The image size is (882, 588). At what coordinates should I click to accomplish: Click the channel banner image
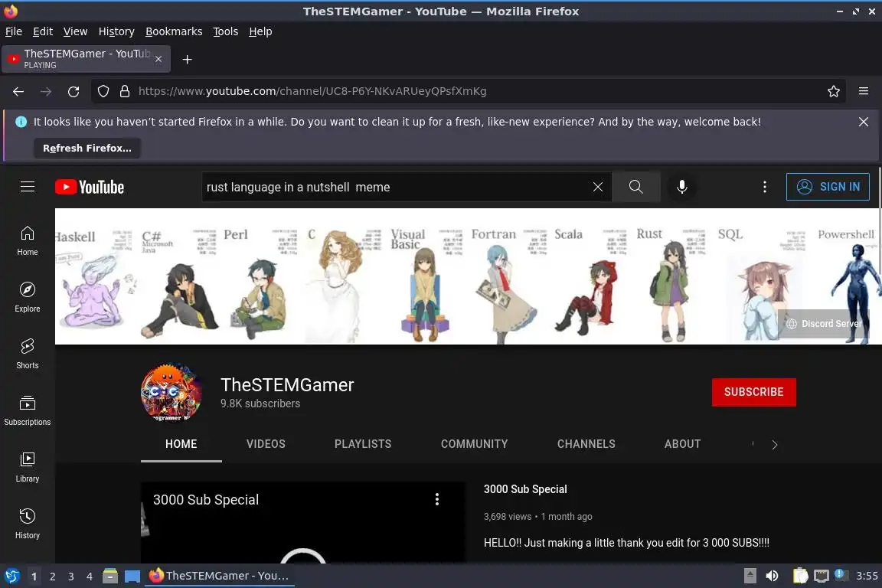pyautogui.click(x=468, y=276)
